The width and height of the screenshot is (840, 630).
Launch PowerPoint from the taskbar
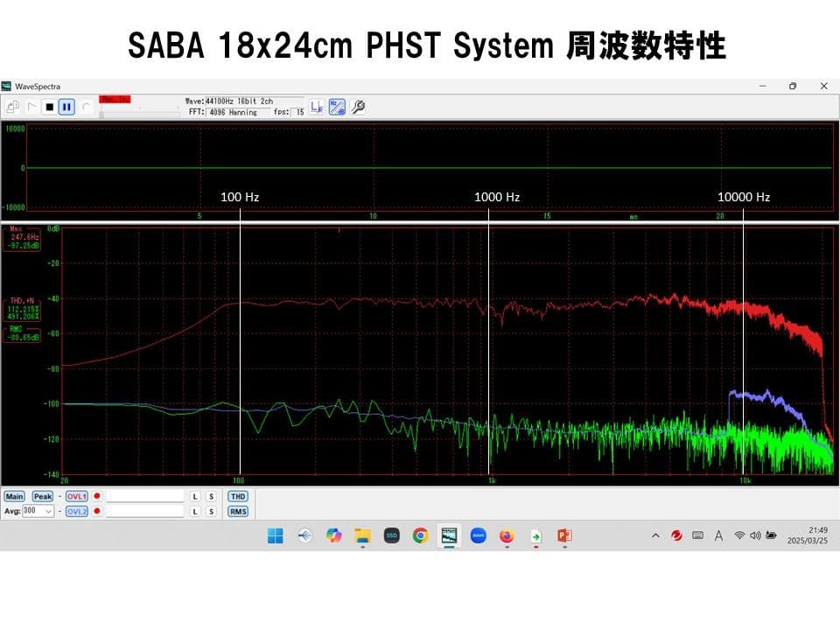coord(564,535)
